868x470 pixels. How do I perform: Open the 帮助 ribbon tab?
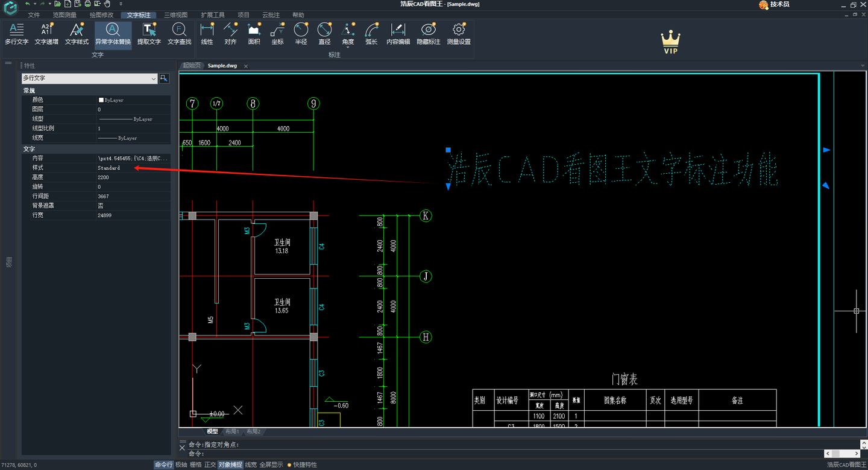[298, 15]
